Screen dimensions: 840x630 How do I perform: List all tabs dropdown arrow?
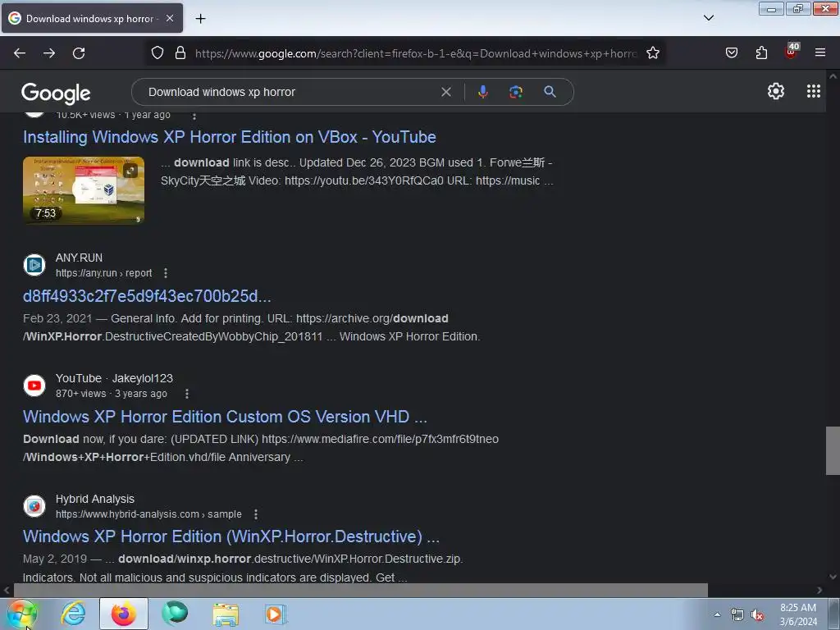click(x=708, y=18)
